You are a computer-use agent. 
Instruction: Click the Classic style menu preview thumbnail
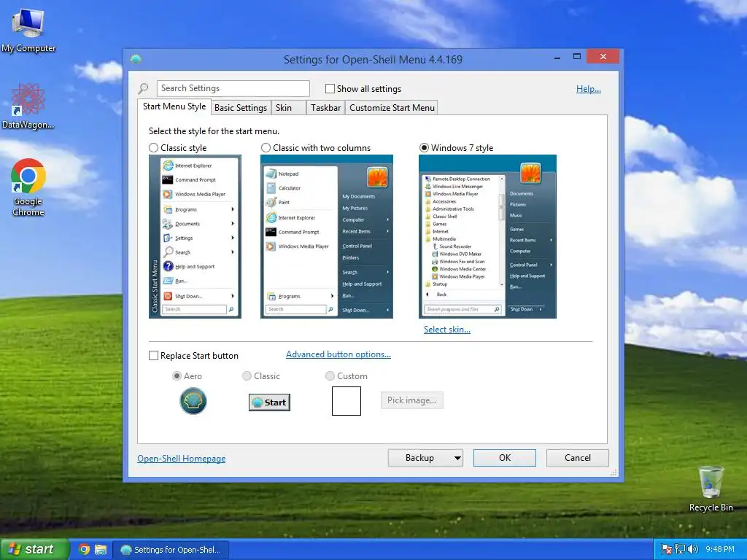[x=195, y=237]
